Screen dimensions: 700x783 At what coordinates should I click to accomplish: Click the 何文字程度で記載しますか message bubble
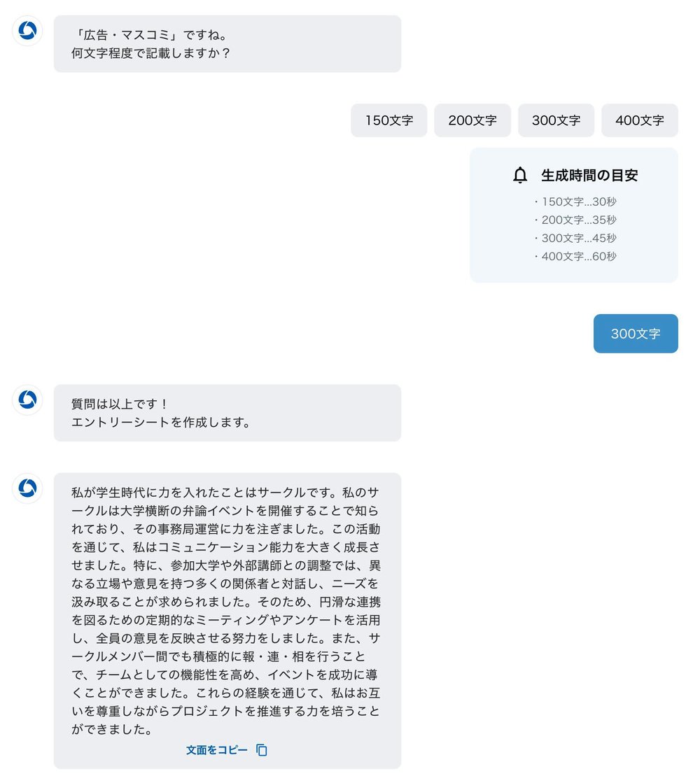click(x=227, y=44)
